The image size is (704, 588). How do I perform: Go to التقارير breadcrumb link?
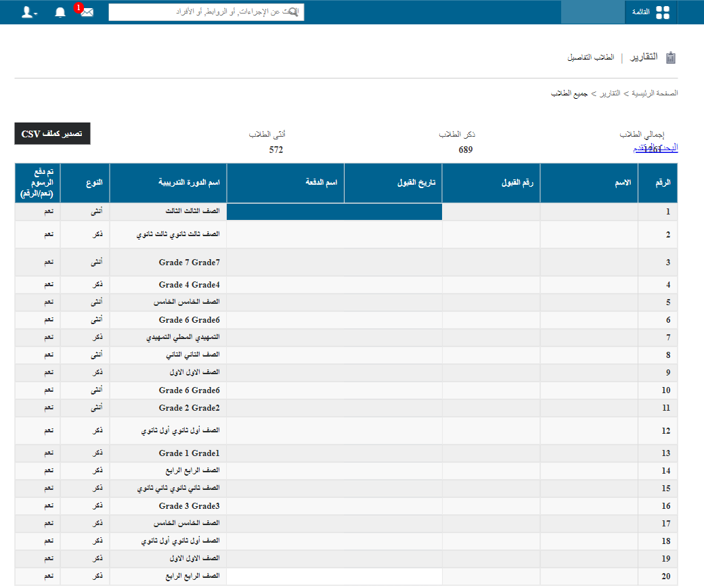click(610, 93)
